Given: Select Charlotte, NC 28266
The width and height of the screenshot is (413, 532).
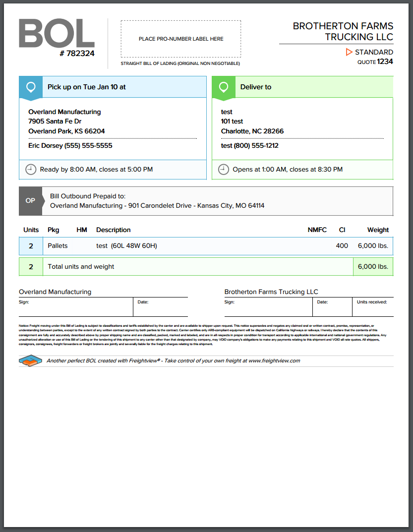Looking at the screenshot, I should 252,131.
